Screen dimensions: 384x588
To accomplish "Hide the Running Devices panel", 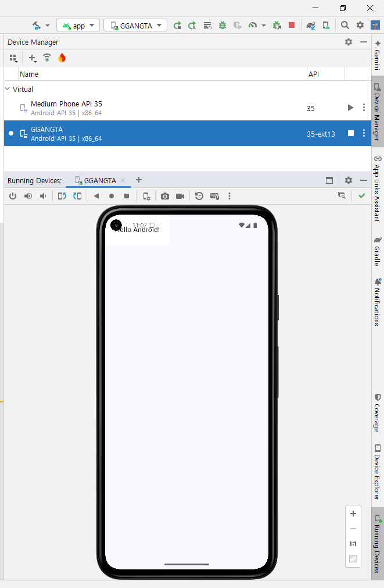I will click(x=364, y=180).
